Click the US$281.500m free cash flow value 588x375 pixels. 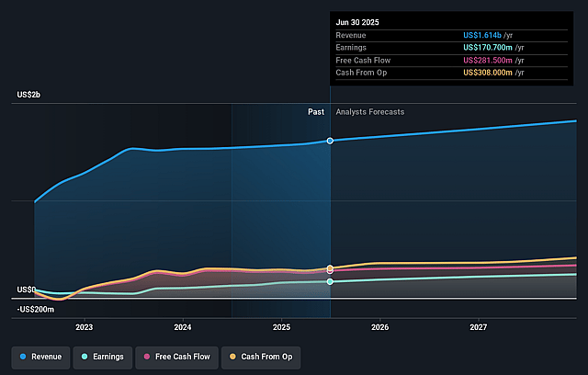[488, 61]
